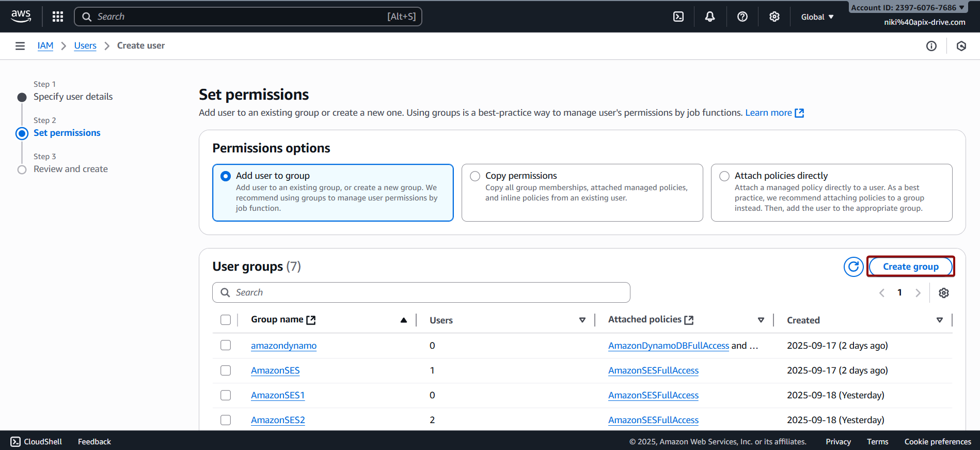Toggle the side navigation hamburger menu
The image size is (980, 450).
(x=20, y=46)
